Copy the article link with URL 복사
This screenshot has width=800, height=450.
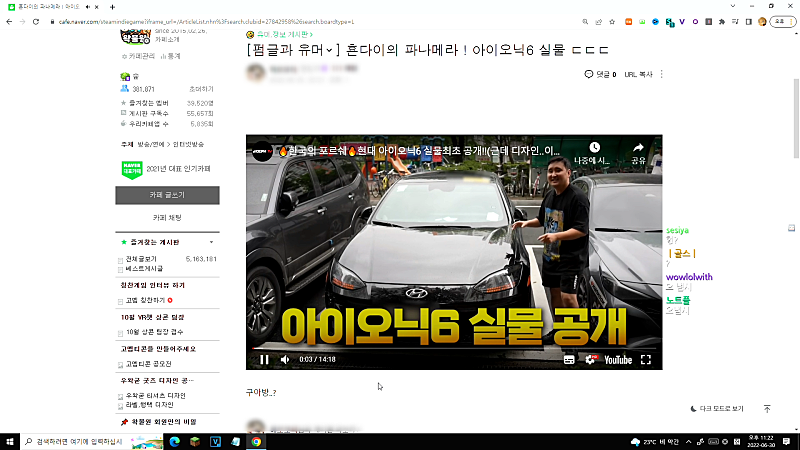(x=638, y=74)
